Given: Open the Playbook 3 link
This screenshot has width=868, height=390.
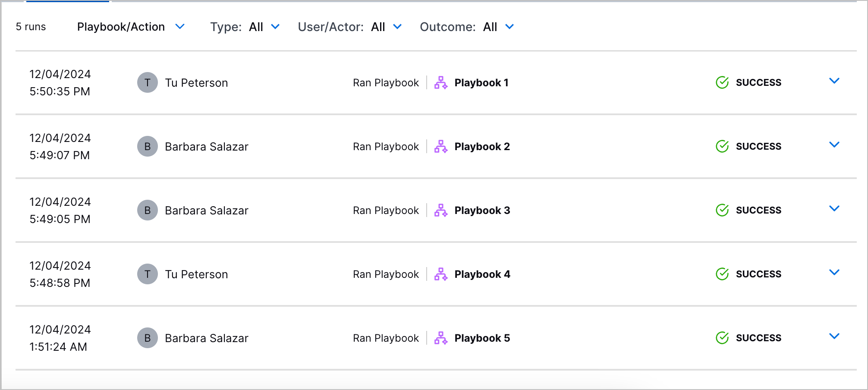Looking at the screenshot, I should click(482, 210).
